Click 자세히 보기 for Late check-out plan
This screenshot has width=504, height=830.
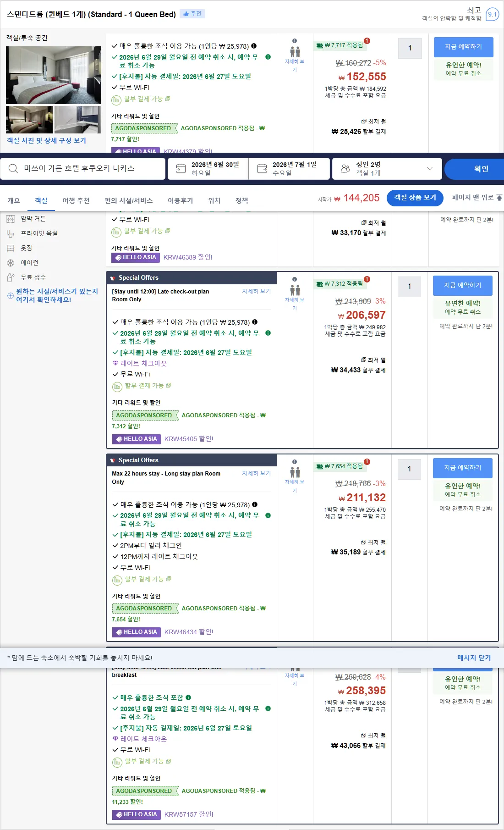pyautogui.click(x=256, y=291)
